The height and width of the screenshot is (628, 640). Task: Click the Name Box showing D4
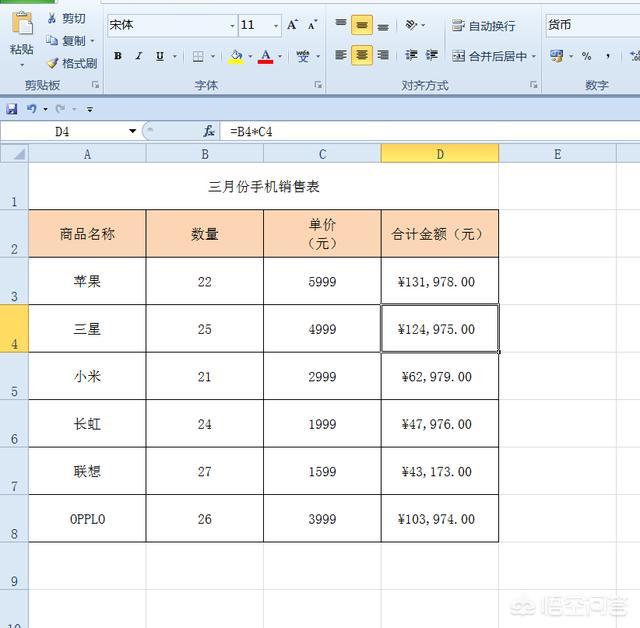62,131
